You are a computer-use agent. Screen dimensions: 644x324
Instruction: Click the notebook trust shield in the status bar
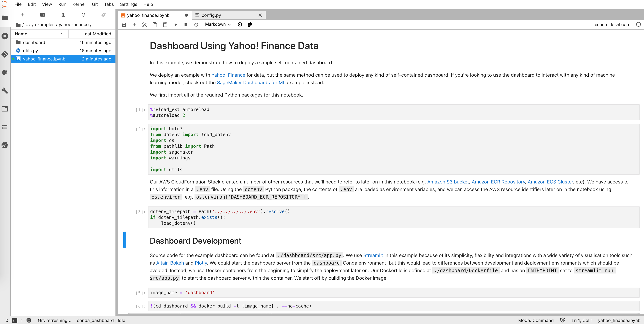pos(563,320)
